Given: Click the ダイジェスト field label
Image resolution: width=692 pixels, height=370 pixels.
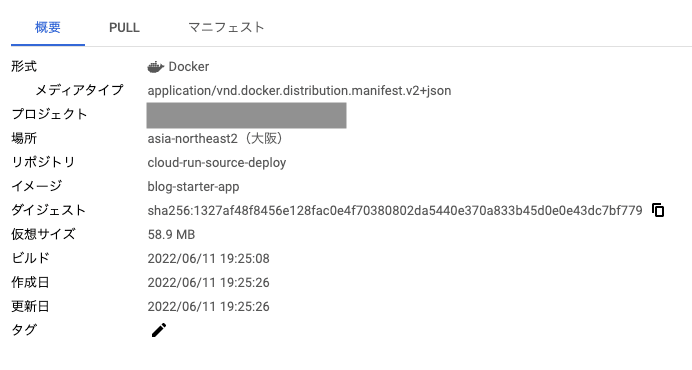Looking at the screenshot, I should tap(48, 210).
